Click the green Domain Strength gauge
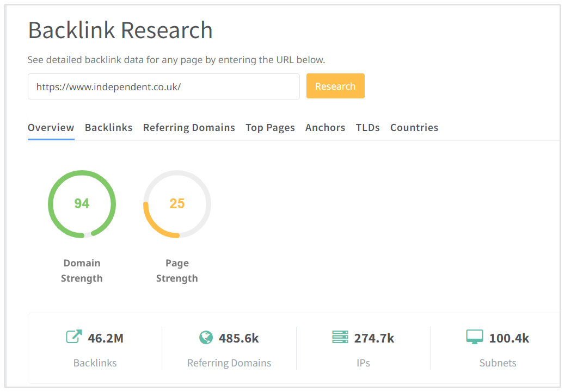 82,204
